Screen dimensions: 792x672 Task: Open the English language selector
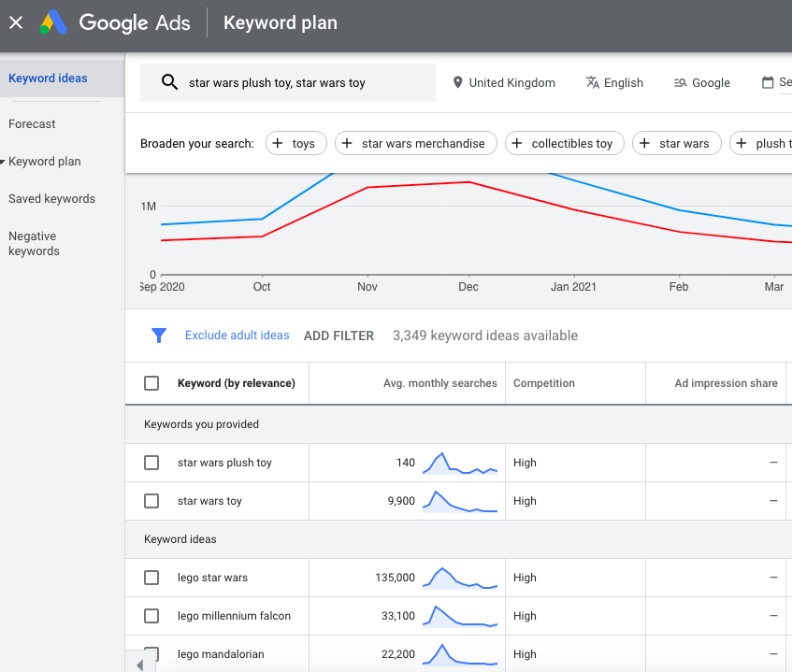pyautogui.click(x=614, y=83)
